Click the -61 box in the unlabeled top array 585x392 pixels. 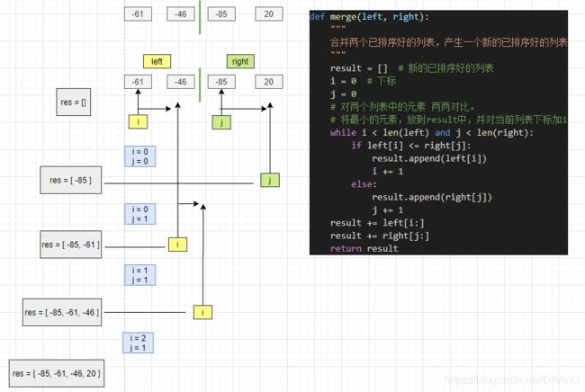pos(138,14)
